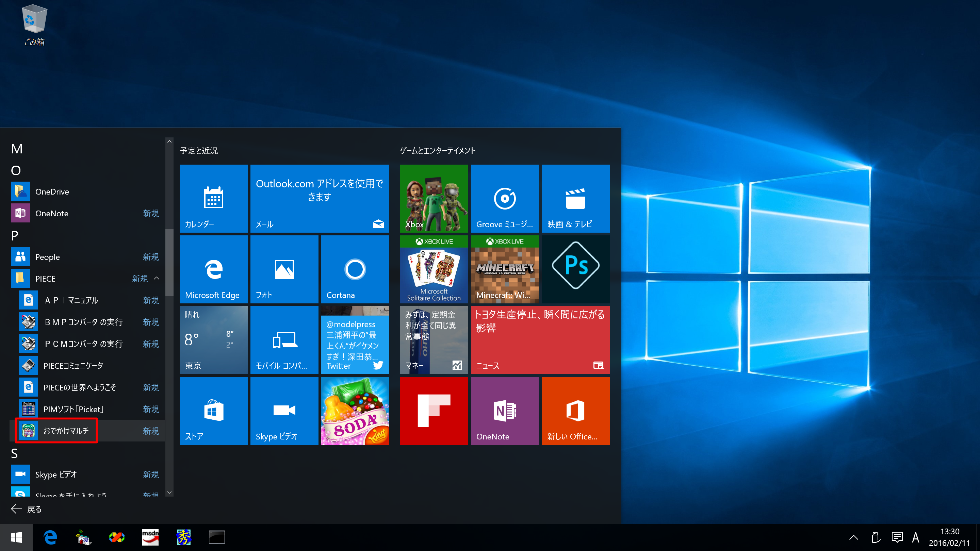Jump to letter M section header
This screenshot has height=551, width=980.
[x=17, y=148]
